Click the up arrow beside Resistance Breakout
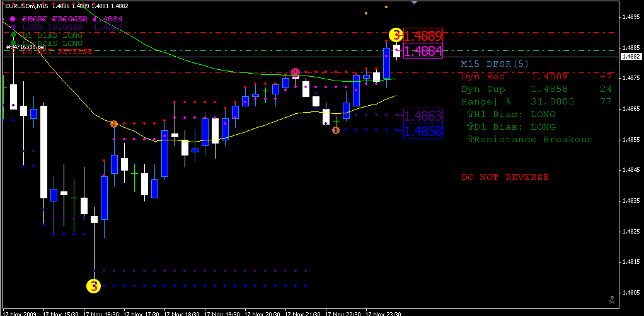This screenshot has height=316, width=644. (470, 140)
